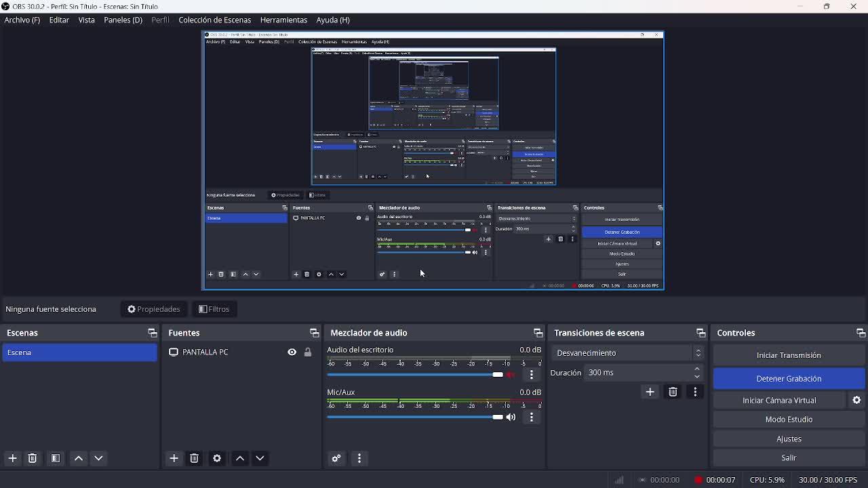The width and height of the screenshot is (868, 488).
Task: Toggle lock on PANTALLA PC source
Action: click(308, 352)
